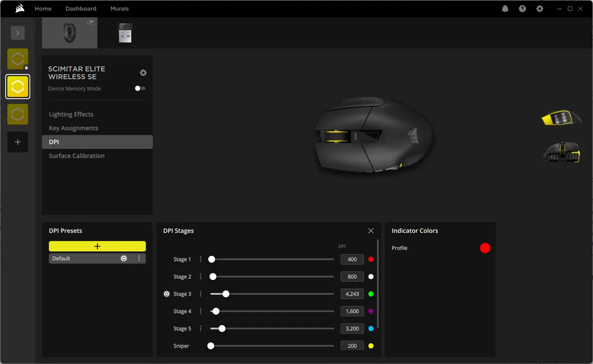Select the USB receiver device thumbnail

pyautogui.click(x=125, y=32)
